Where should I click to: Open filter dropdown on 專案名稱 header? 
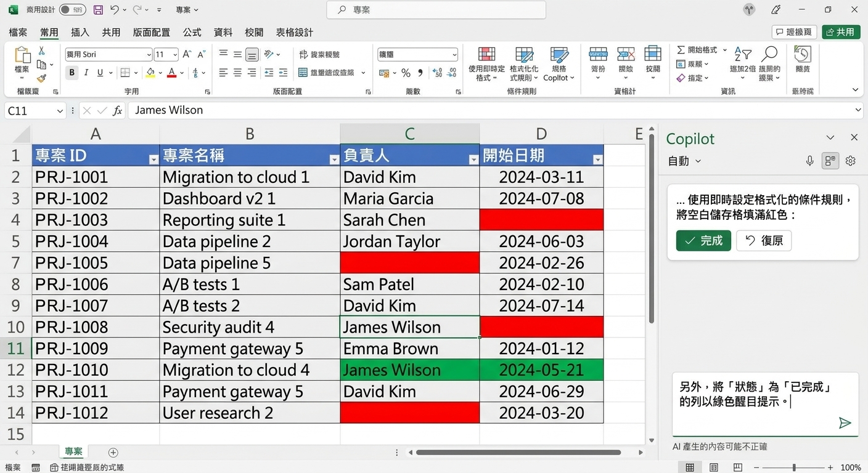[x=334, y=160]
